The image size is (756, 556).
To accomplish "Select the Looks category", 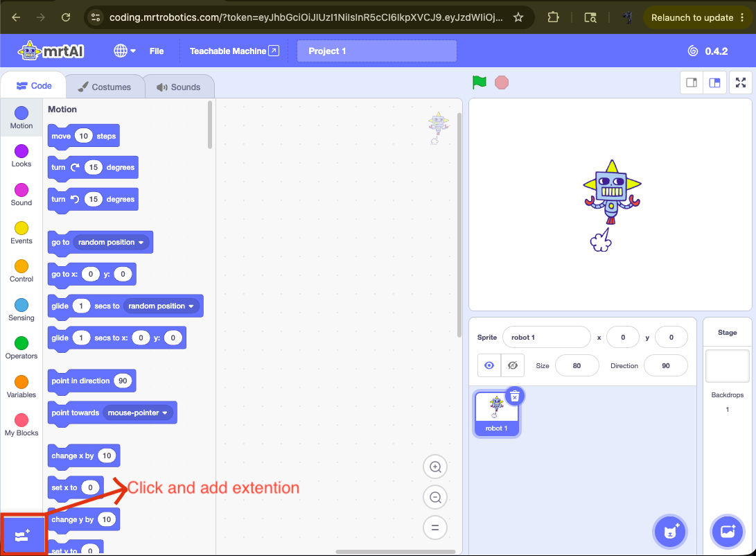I will click(21, 156).
